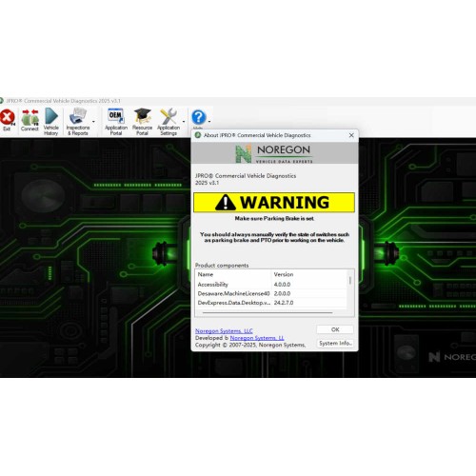Expand the Help dropdown arrow
This screenshot has height=476, width=476.
(x=209, y=121)
